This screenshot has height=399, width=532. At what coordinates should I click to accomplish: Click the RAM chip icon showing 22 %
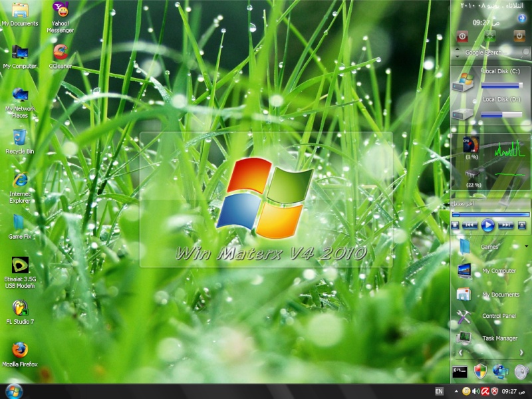click(472, 174)
